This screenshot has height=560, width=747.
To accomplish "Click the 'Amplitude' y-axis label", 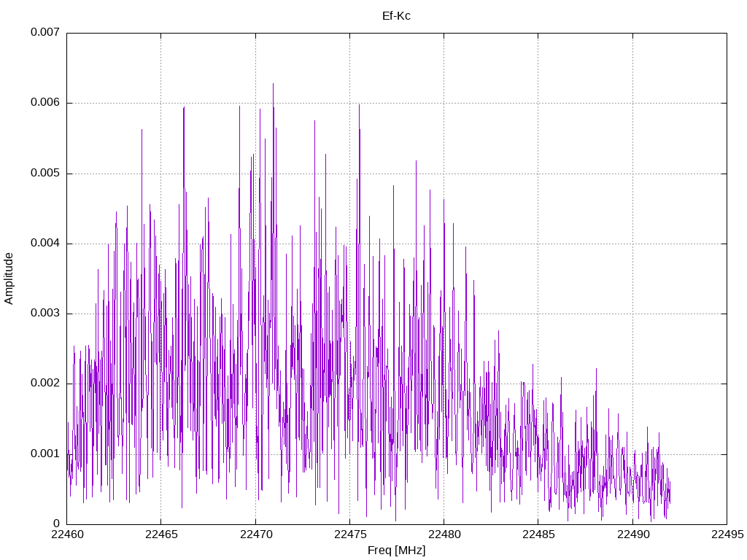I will tap(9, 279).
